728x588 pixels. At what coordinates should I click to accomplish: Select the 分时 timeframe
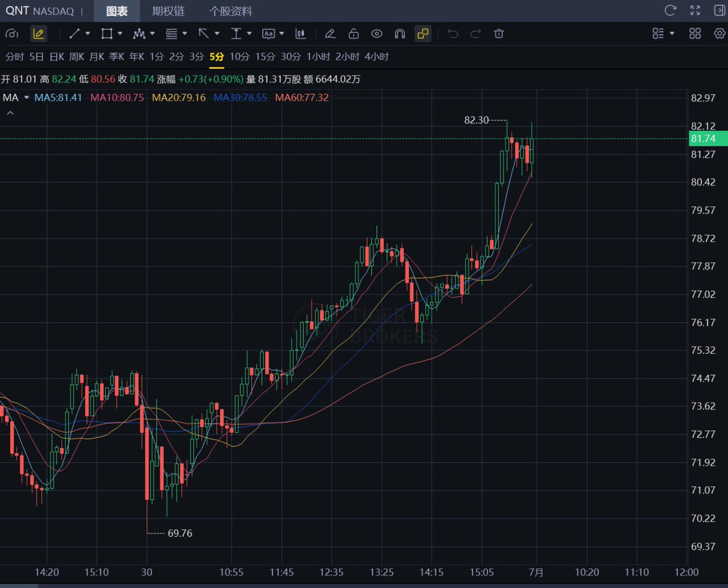point(15,57)
